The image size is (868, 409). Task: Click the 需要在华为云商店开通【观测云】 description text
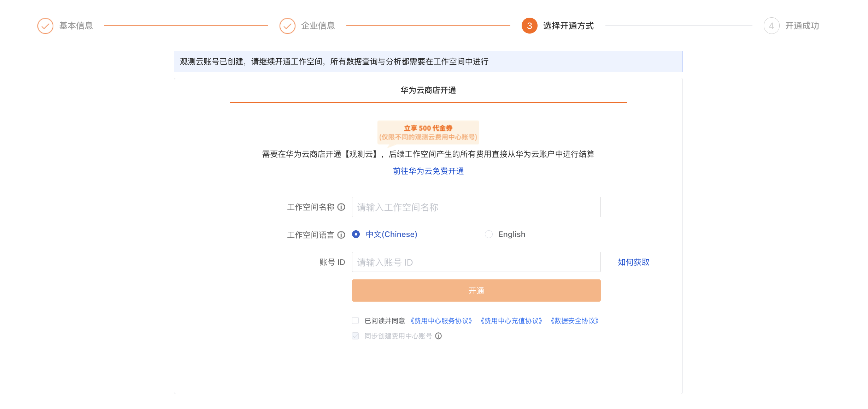[x=428, y=154]
